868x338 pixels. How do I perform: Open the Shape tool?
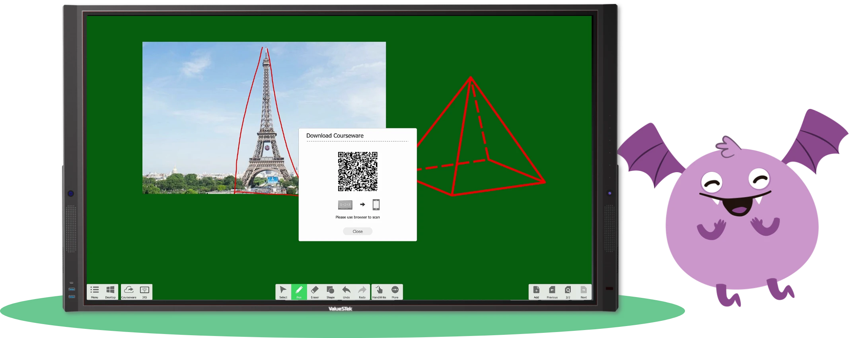[331, 292]
